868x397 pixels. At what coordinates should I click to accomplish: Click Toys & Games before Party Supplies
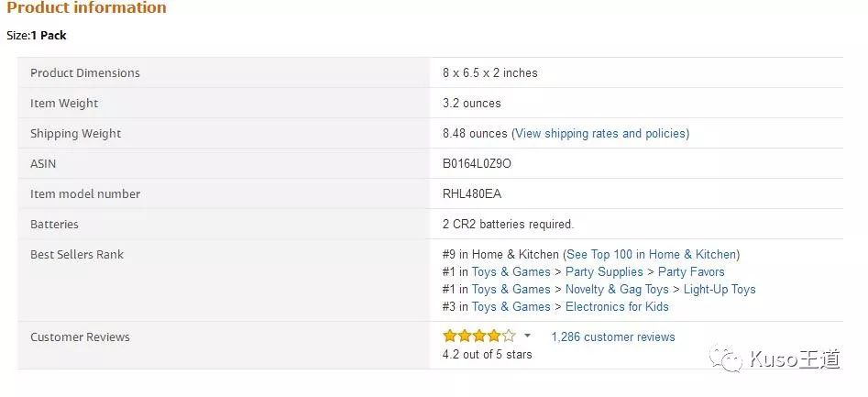click(x=511, y=271)
